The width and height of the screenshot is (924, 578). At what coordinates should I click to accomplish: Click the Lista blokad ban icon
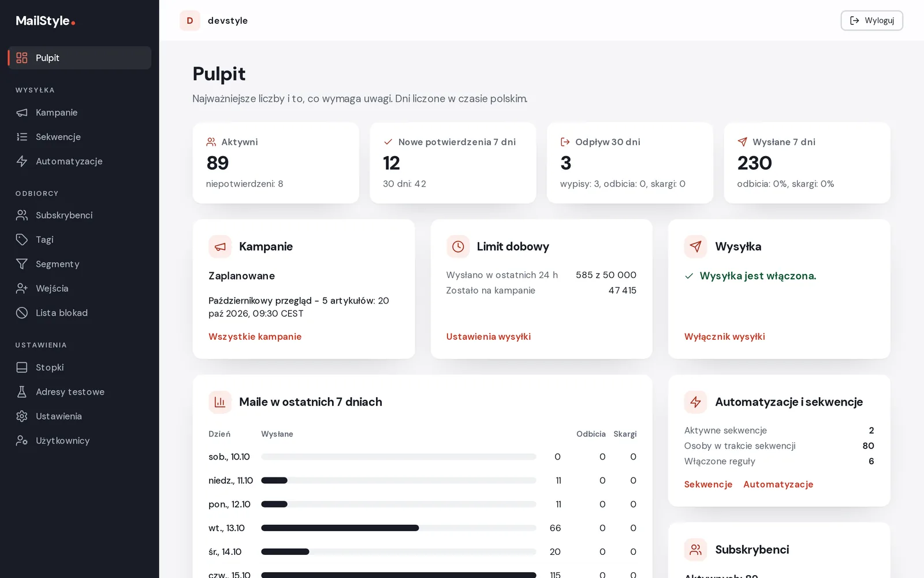22,313
